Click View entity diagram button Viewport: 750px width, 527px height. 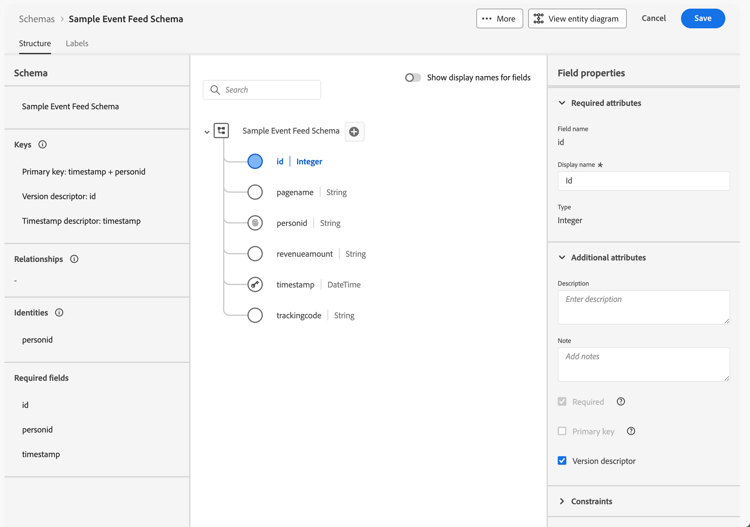click(577, 18)
